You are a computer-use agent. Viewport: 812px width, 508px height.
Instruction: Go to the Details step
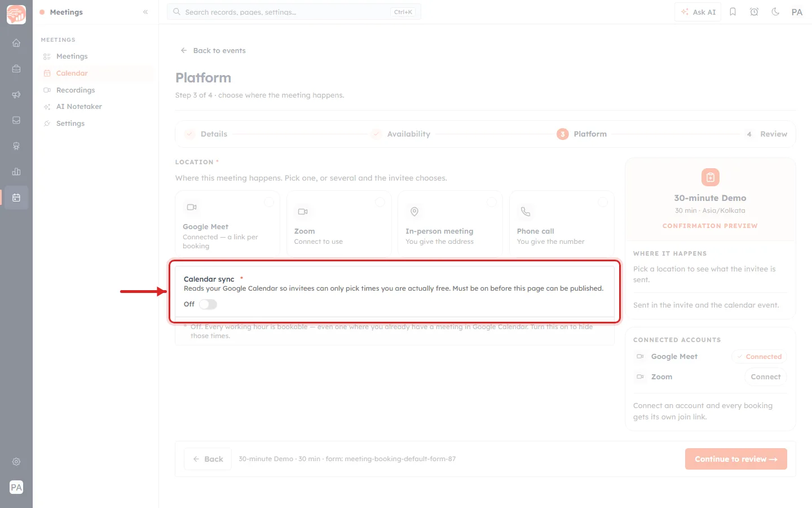coord(206,134)
